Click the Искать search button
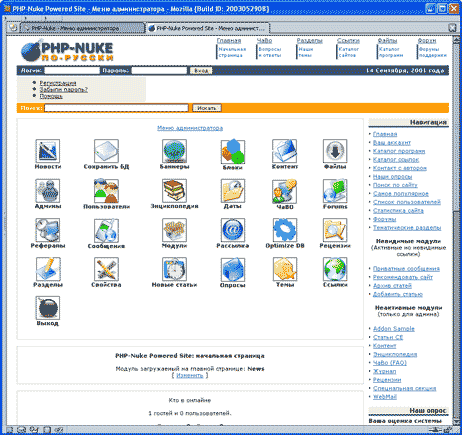Viewport: 462px width, 435px height. (x=207, y=108)
